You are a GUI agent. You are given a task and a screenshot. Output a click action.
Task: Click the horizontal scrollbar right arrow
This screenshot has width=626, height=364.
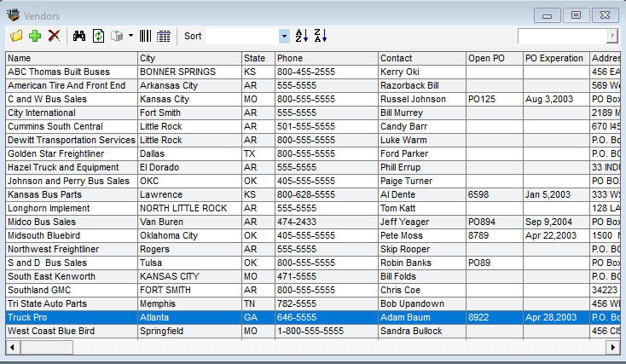(x=612, y=347)
